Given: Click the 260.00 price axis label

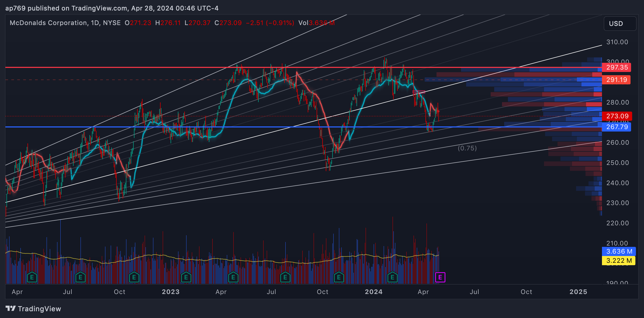Looking at the screenshot, I should tap(618, 143).
